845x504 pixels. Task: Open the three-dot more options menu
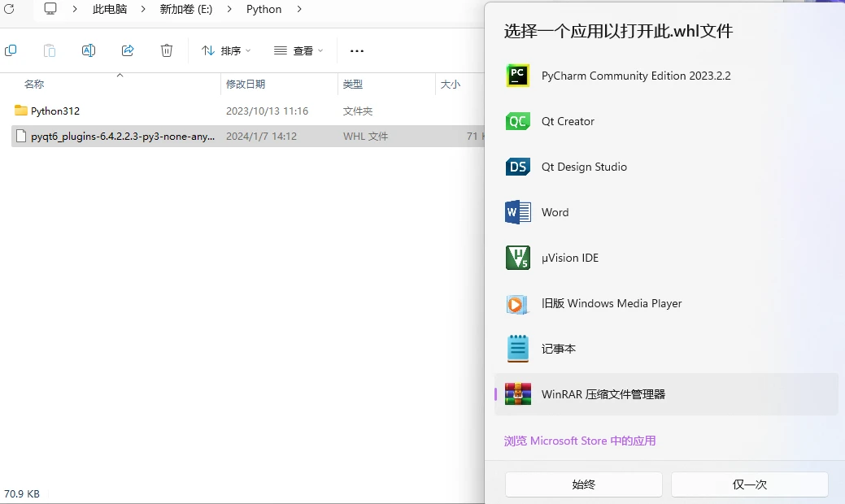point(357,50)
